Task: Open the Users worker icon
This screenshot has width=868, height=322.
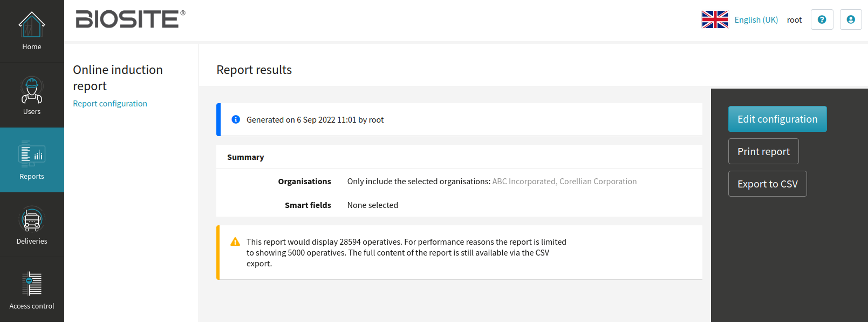Action: tap(32, 90)
